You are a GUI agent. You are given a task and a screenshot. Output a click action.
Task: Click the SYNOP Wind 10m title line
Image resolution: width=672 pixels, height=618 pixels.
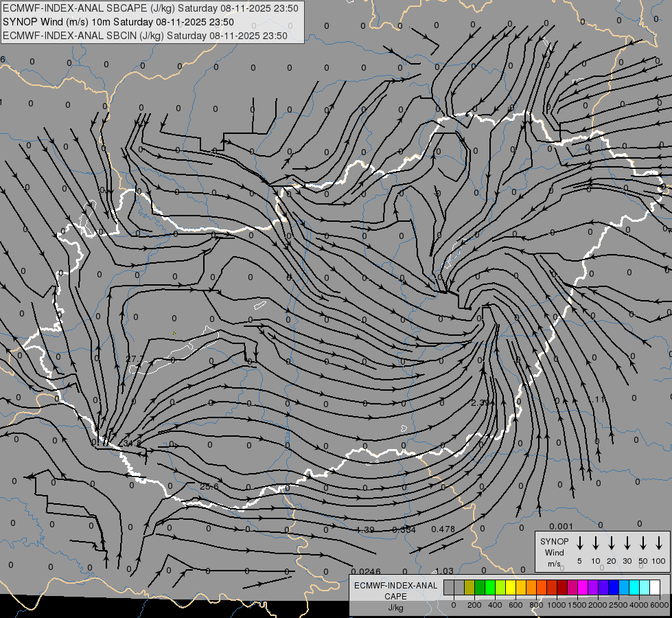point(118,22)
